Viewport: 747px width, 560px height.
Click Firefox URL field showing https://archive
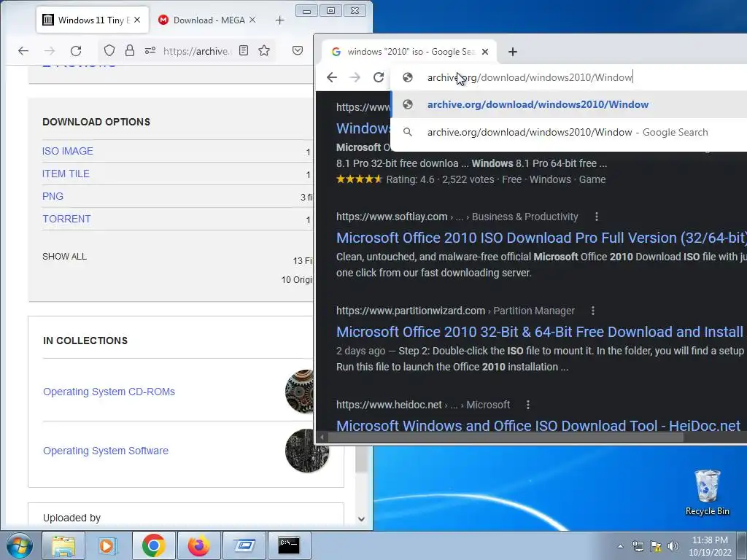[x=196, y=51]
